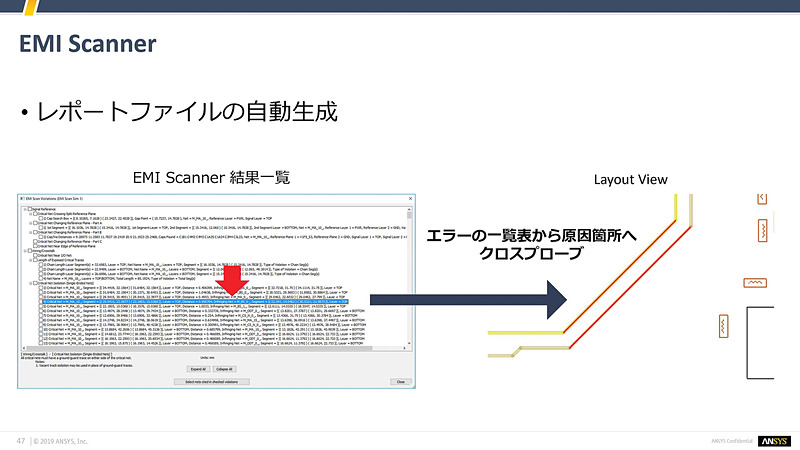Tick the Wiring/Crosstalk checkbox

click(x=30, y=251)
